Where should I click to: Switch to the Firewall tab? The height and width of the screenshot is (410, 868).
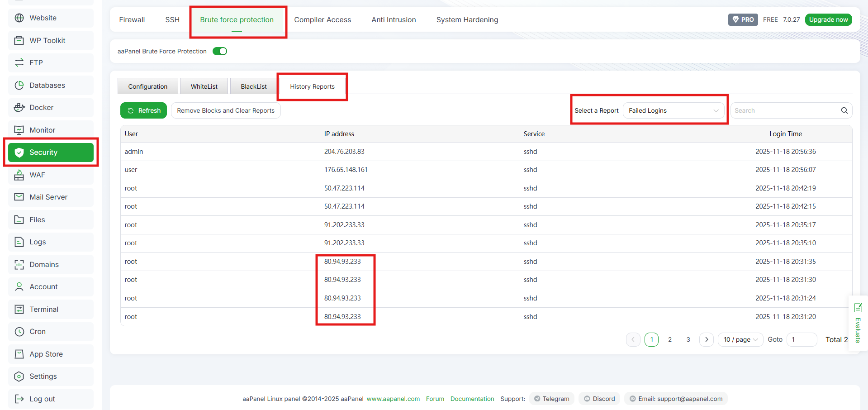[132, 19]
